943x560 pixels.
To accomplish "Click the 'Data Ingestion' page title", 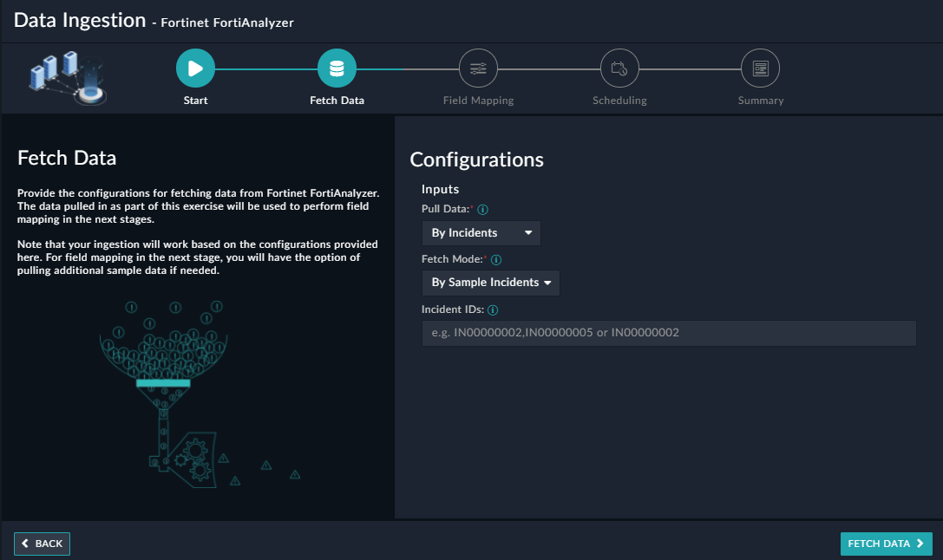I will tap(80, 20).
